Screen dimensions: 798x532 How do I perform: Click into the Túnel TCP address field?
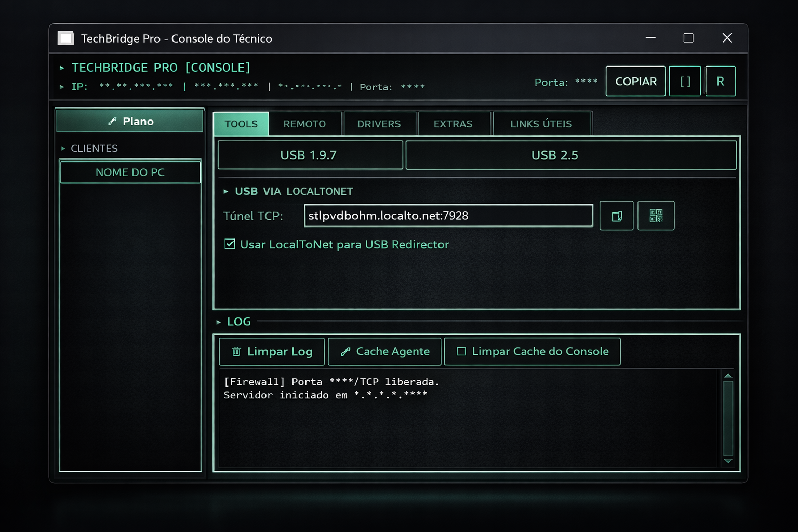pyautogui.click(x=448, y=216)
